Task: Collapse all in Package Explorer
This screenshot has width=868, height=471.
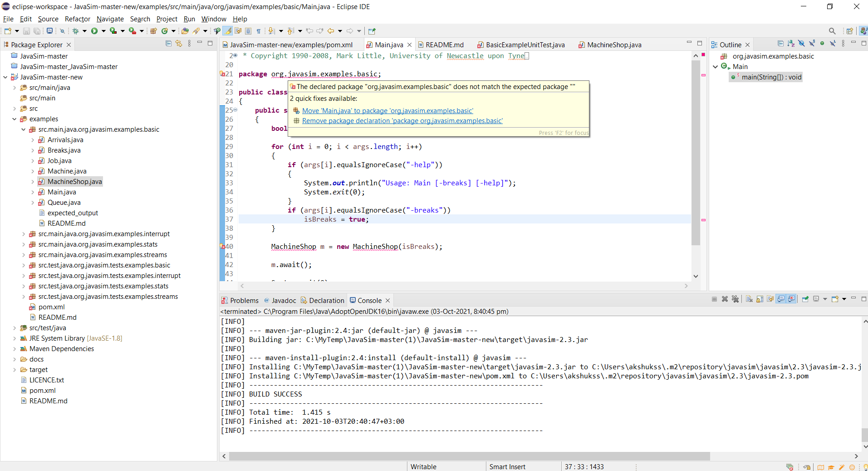Action: (168, 44)
